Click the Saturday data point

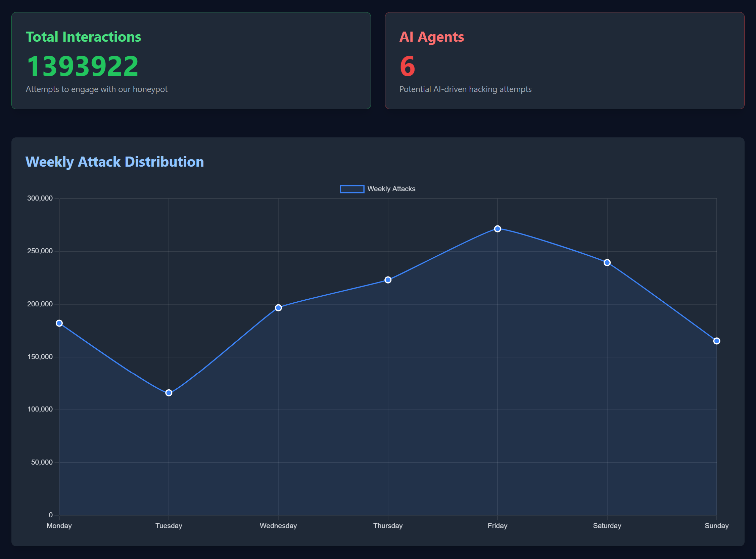click(x=607, y=263)
